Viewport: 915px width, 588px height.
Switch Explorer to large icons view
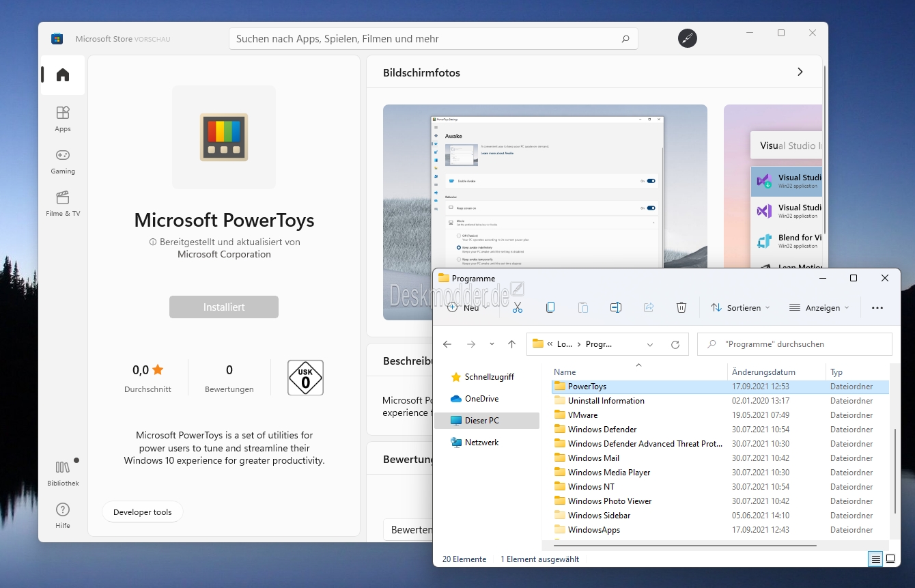click(890, 559)
